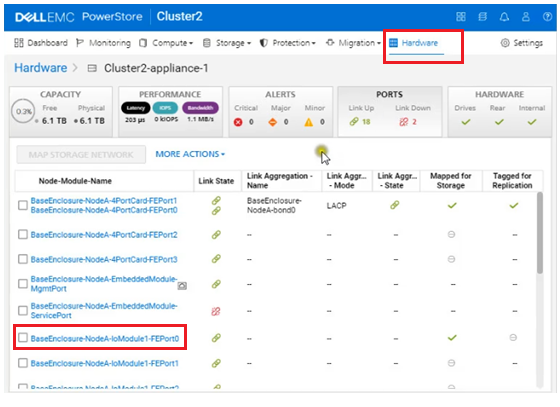Check the 4PortCard-FEPort3 row checkbox

[23, 259]
